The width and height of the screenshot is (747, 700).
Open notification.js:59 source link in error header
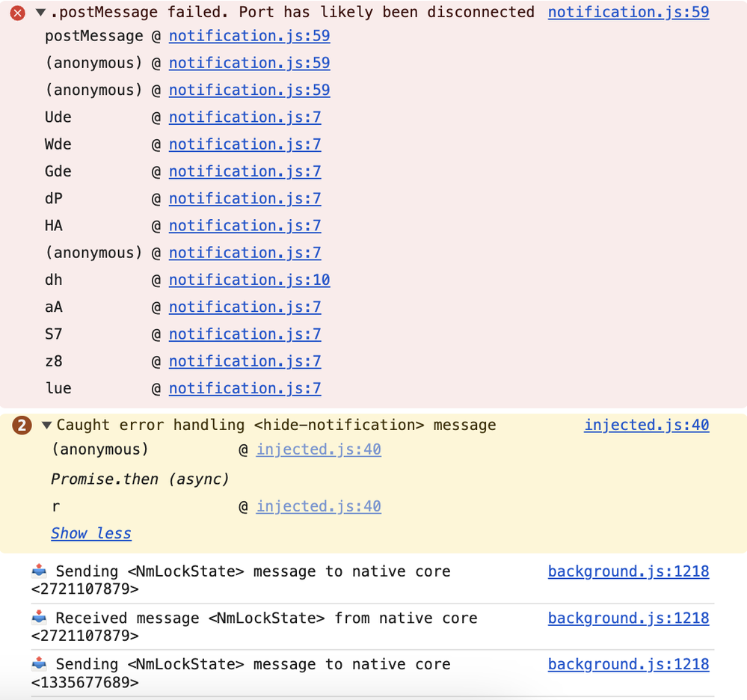click(628, 12)
